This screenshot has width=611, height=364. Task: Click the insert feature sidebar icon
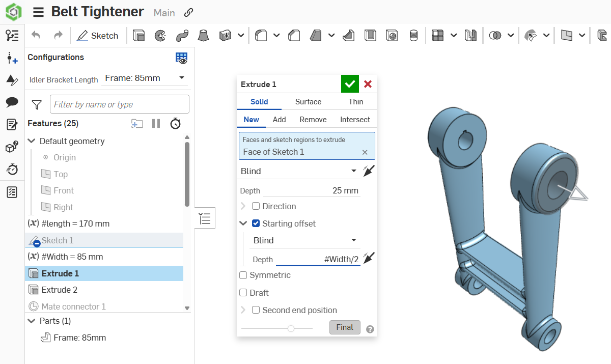tap(12, 58)
